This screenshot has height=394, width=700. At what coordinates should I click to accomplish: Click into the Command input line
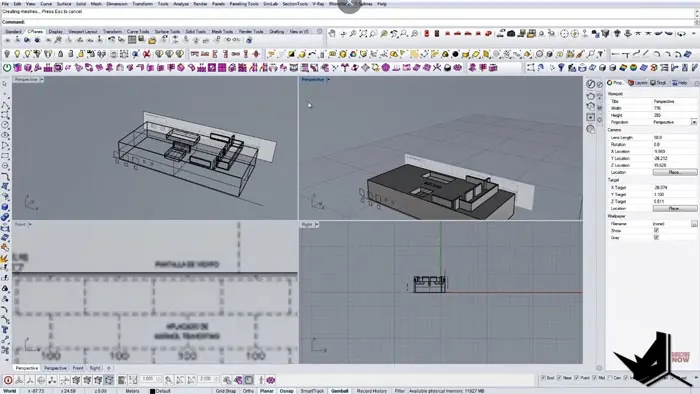coord(348,21)
